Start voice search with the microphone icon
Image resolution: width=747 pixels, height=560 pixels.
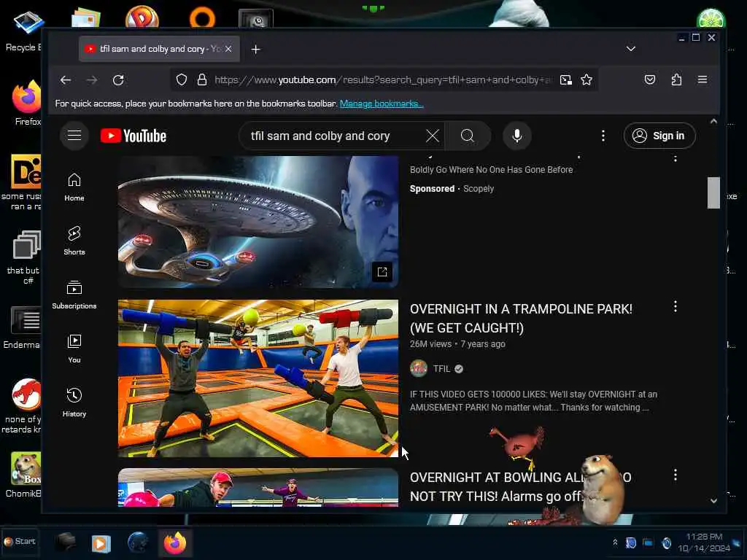(x=517, y=136)
